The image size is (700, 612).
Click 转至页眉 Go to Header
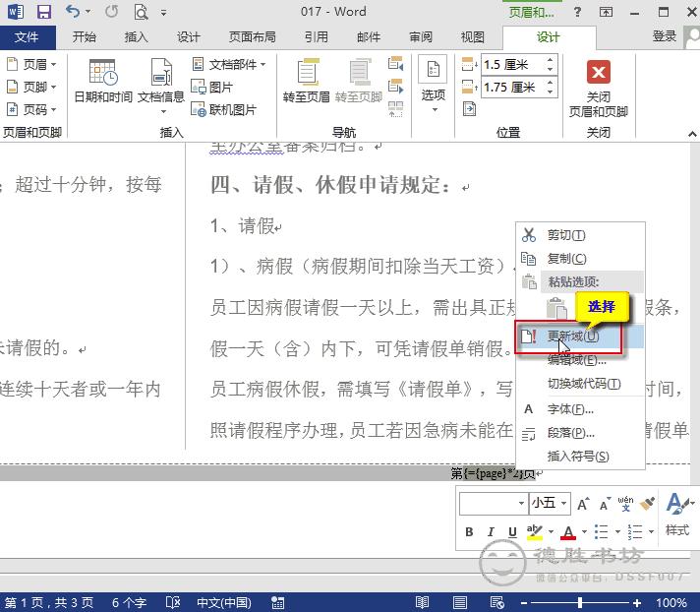(x=307, y=81)
